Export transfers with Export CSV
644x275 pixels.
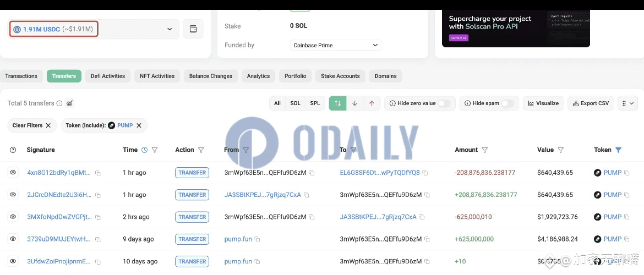click(591, 103)
